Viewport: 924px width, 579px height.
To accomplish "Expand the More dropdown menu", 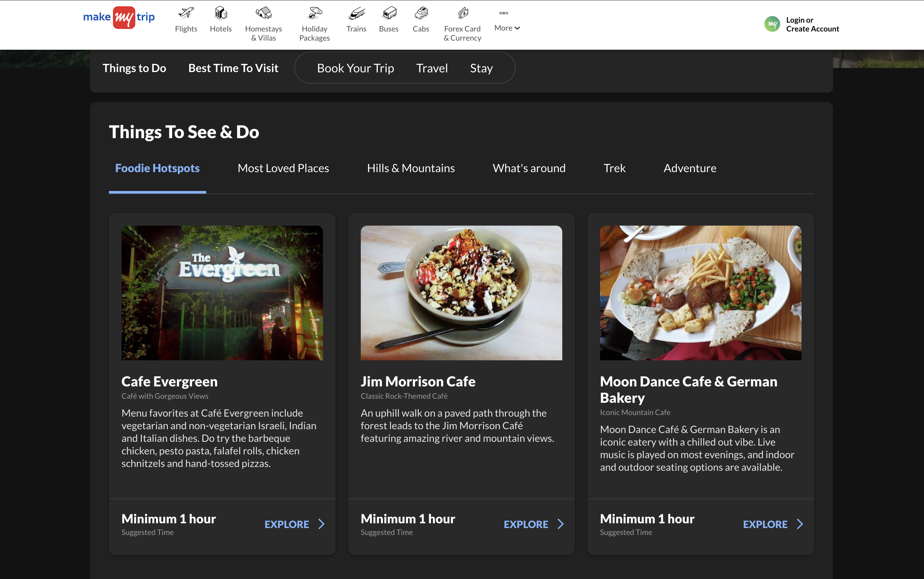I will pyautogui.click(x=507, y=28).
